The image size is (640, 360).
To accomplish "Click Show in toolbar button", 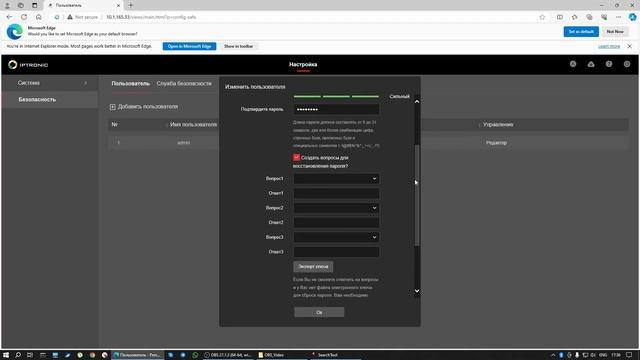I will (x=238, y=46).
